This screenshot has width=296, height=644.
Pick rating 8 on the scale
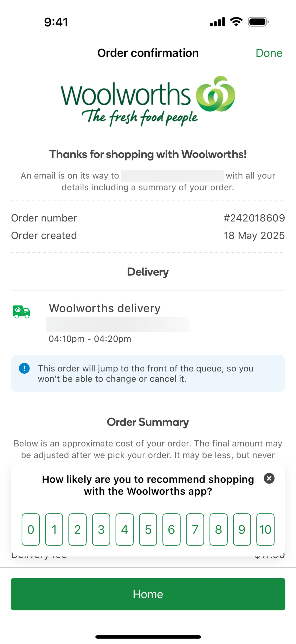pos(218,529)
